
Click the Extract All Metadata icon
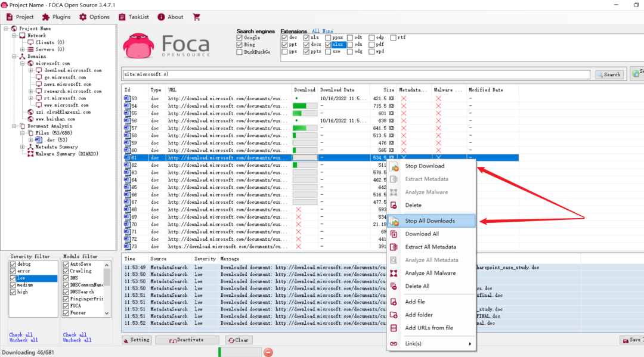(x=394, y=247)
